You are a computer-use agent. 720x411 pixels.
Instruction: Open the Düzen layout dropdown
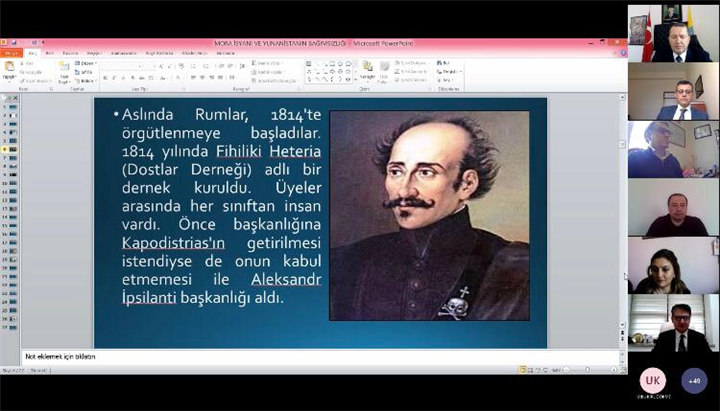pyautogui.click(x=86, y=63)
